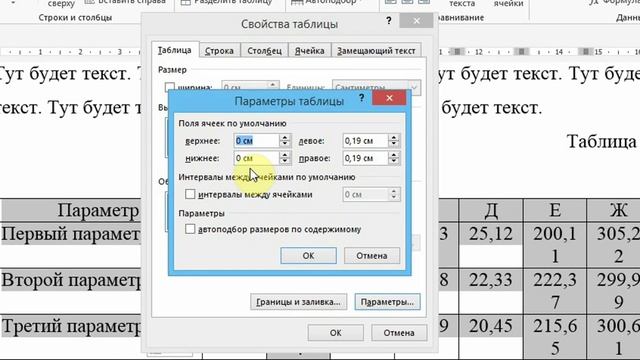Viewport: 640px width, 360px height.
Task: Click the Таблица caption in document
Action: pos(603,142)
